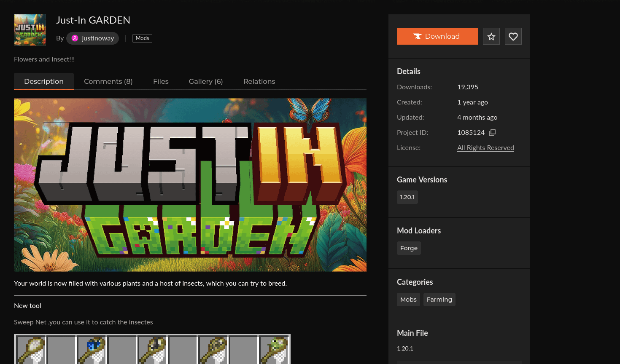620x364 pixels.
Task: Click the star icon button
Action: point(491,37)
